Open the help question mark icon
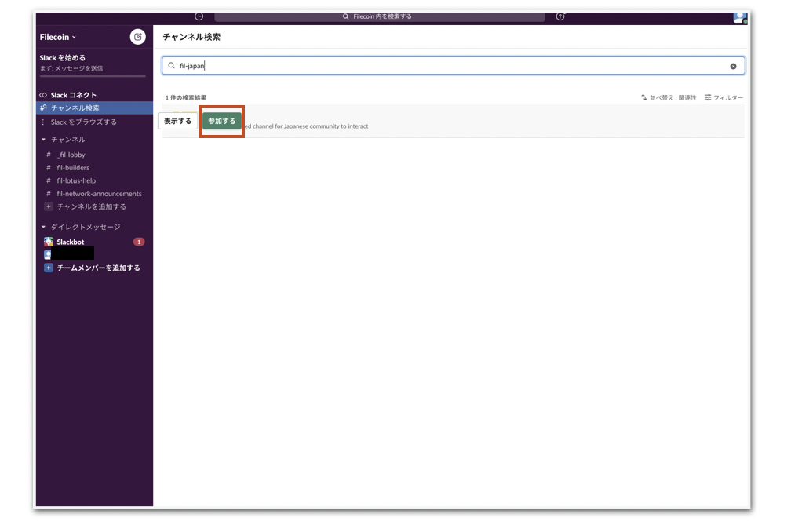The height and width of the screenshot is (532, 791). pyautogui.click(x=560, y=16)
